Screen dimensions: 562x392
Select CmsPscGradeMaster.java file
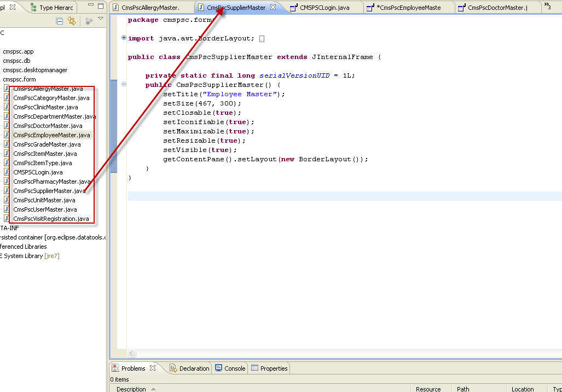click(x=47, y=145)
